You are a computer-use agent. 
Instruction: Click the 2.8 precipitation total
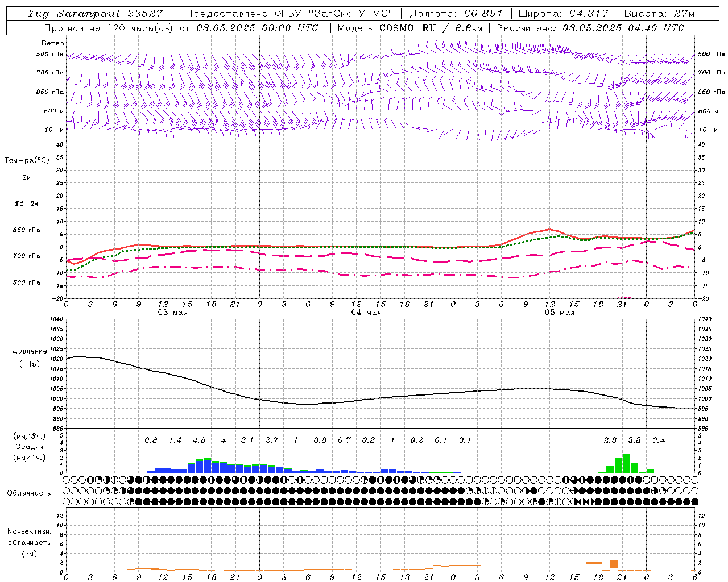coord(610,440)
